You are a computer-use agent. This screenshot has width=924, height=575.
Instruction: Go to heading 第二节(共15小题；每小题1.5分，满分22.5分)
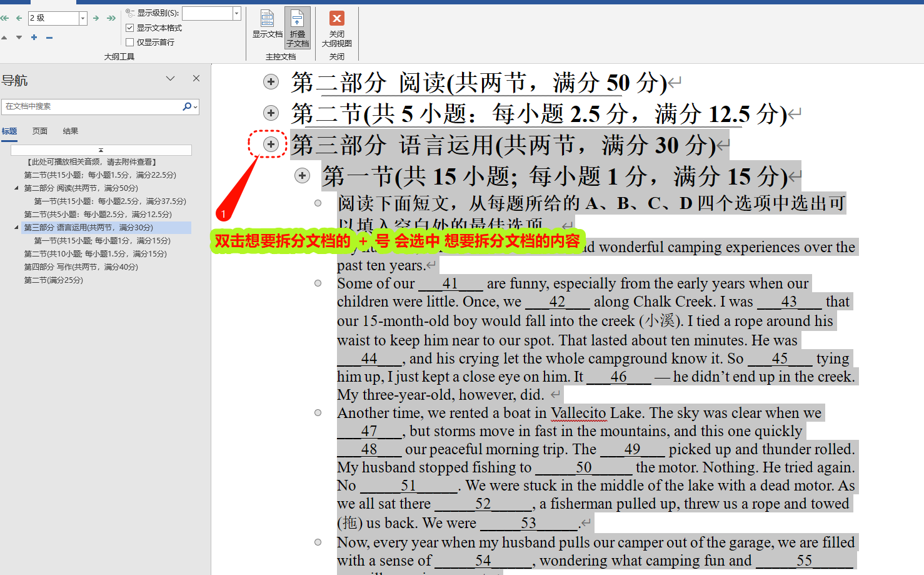pyautogui.click(x=100, y=175)
